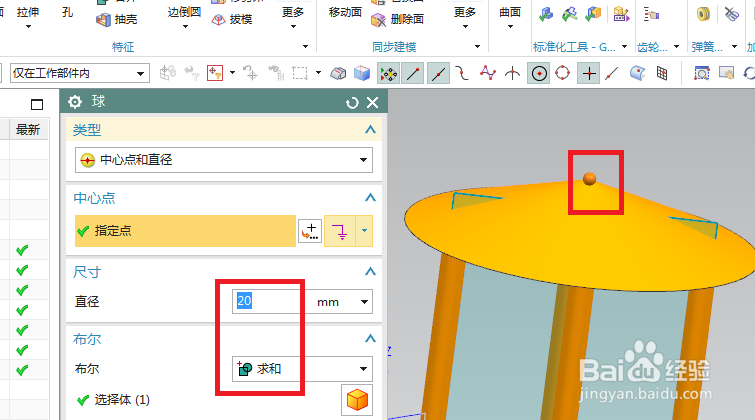The height and width of the screenshot is (420, 755).
Task: Open the Extrude (拉伸) dropdown arrow
Action: point(28,27)
